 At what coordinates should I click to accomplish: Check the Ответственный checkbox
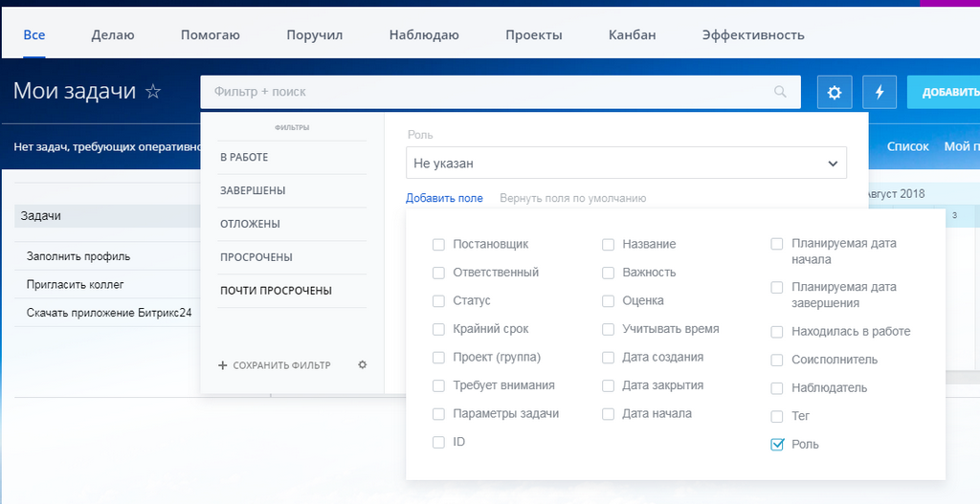click(438, 273)
